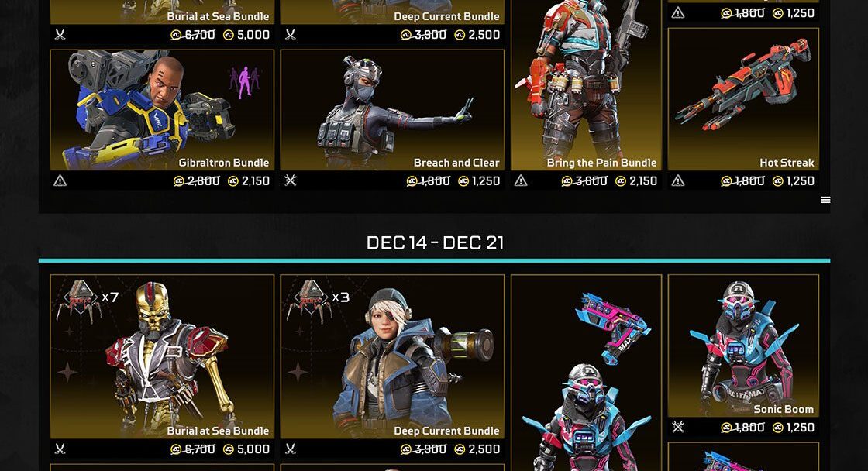The width and height of the screenshot is (868, 471).
Task: Click the scissors icon under lower Deep Current Bundle
Action: point(290,449)
